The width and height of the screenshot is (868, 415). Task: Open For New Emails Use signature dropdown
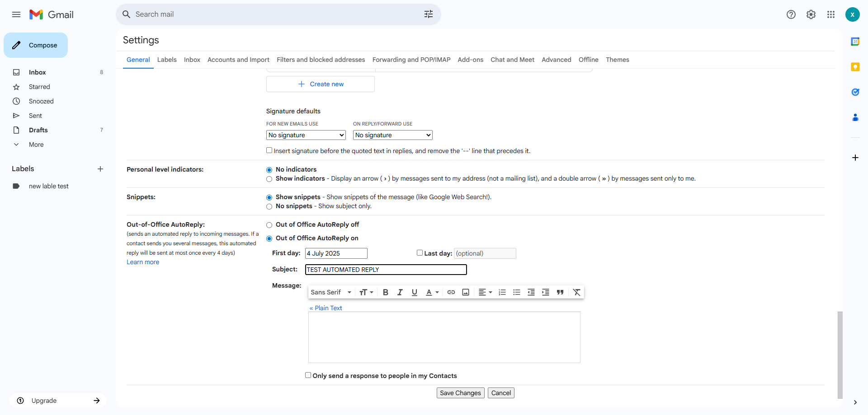[306, 135]
